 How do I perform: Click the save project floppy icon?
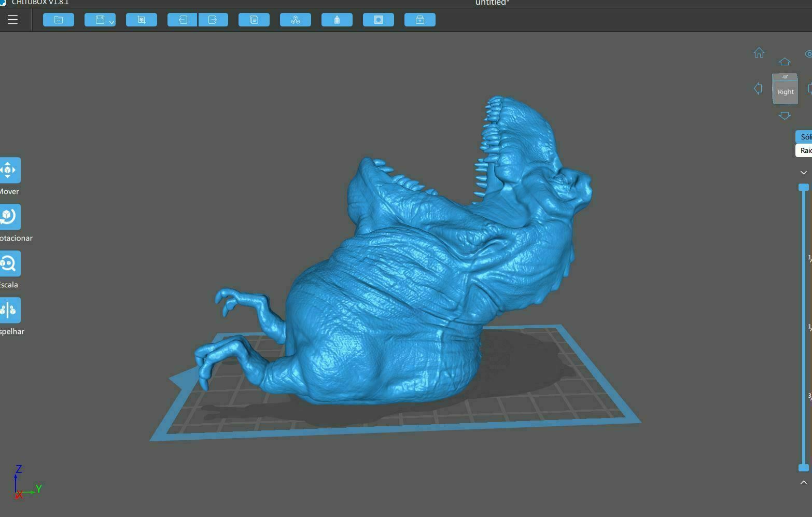100,20
